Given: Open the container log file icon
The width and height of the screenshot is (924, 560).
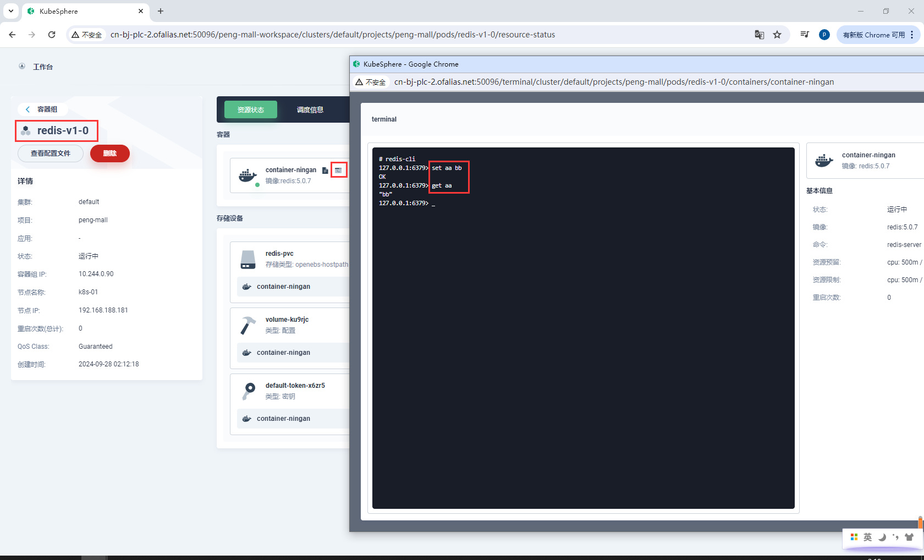Looking at the screenshot, I should (x=325, y=171).
